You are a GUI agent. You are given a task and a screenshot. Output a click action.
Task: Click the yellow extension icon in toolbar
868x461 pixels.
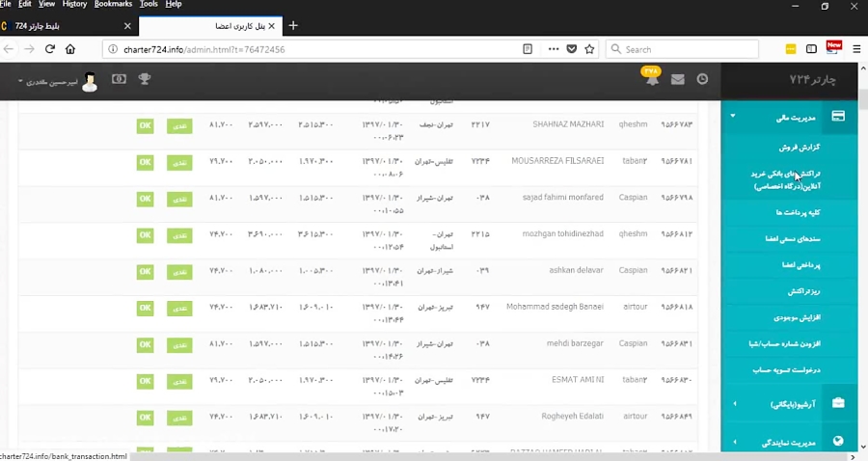[x=791, y=49]
